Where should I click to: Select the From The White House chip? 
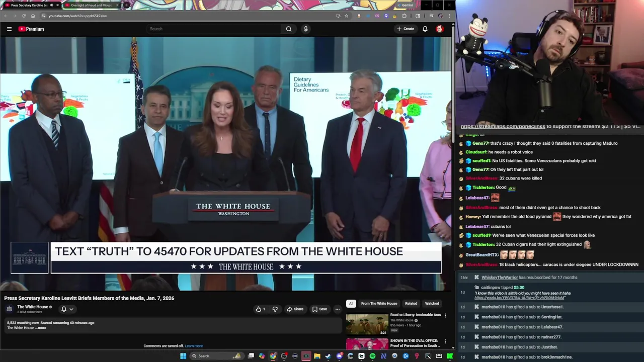379,304
